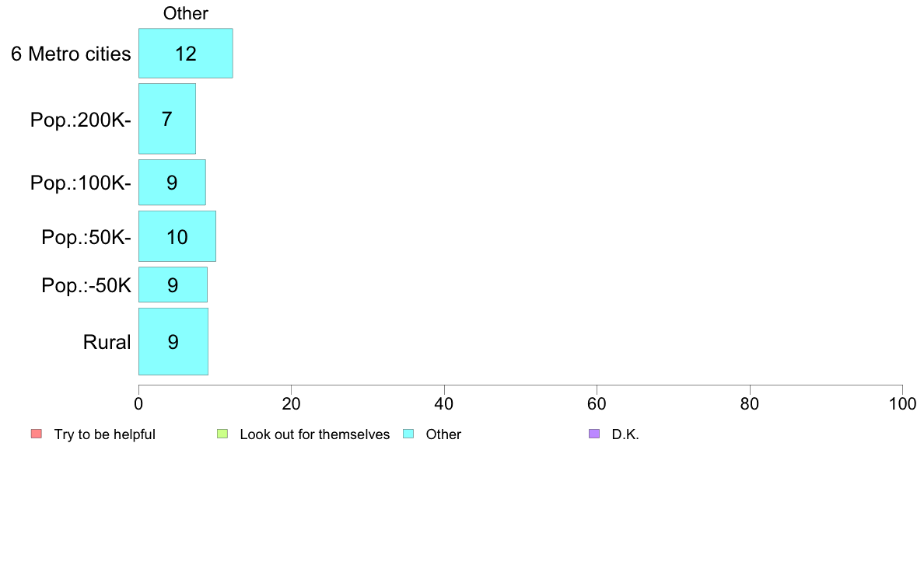Click the red Try to be helpful swatch

tap(37, 434)
